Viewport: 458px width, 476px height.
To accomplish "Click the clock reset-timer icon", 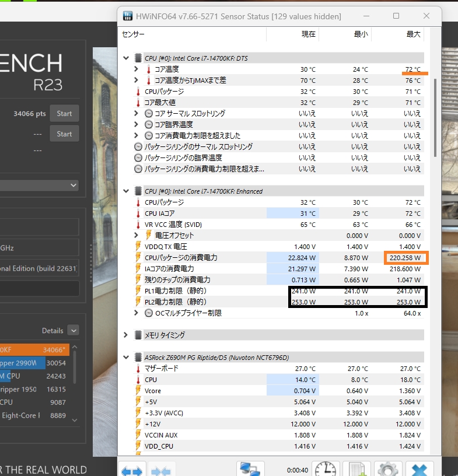I will (x=326, y=470).
